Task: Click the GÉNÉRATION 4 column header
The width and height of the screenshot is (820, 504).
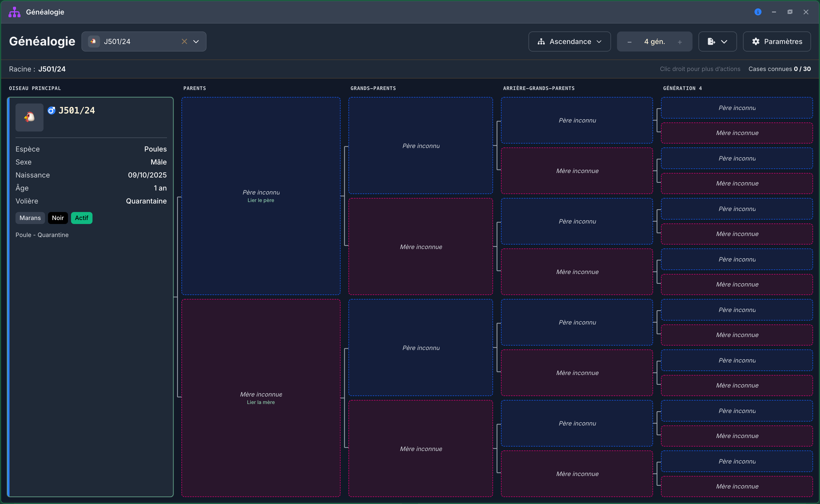Action: click(x=682, y=88)
